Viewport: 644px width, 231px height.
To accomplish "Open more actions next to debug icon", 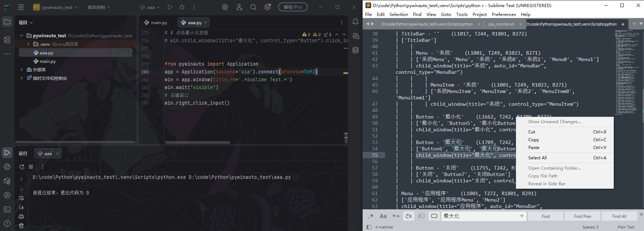I will click(194, 7).
